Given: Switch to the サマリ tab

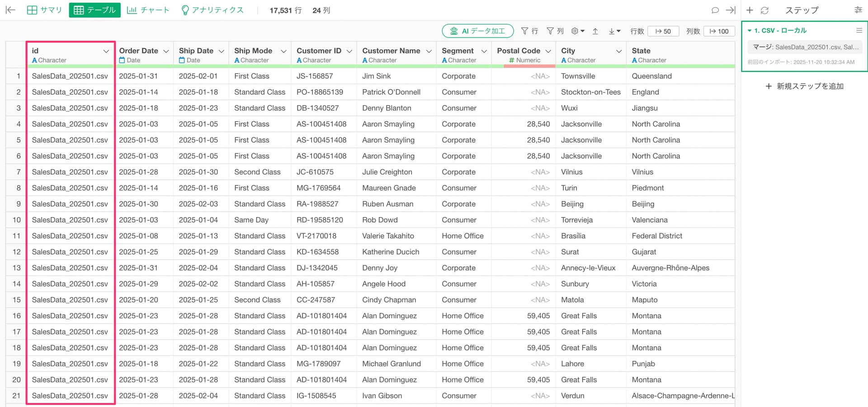Looking at the screenshot, I should pyautogui.click(x=44, y=10).
